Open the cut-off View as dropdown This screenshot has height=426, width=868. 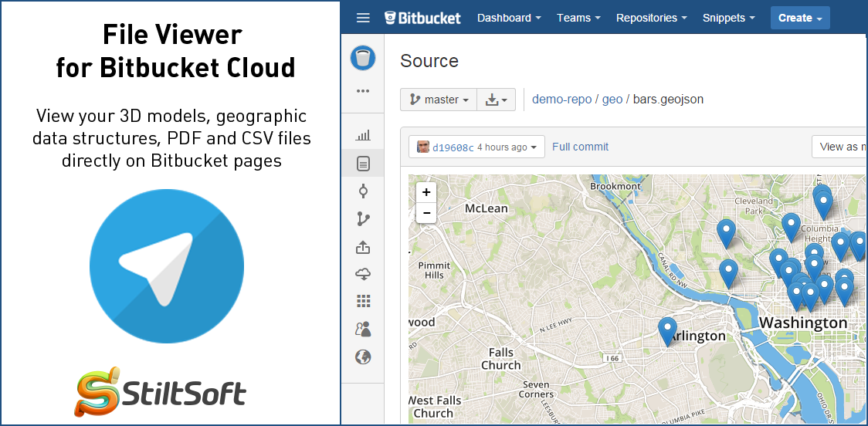(839, 147)
